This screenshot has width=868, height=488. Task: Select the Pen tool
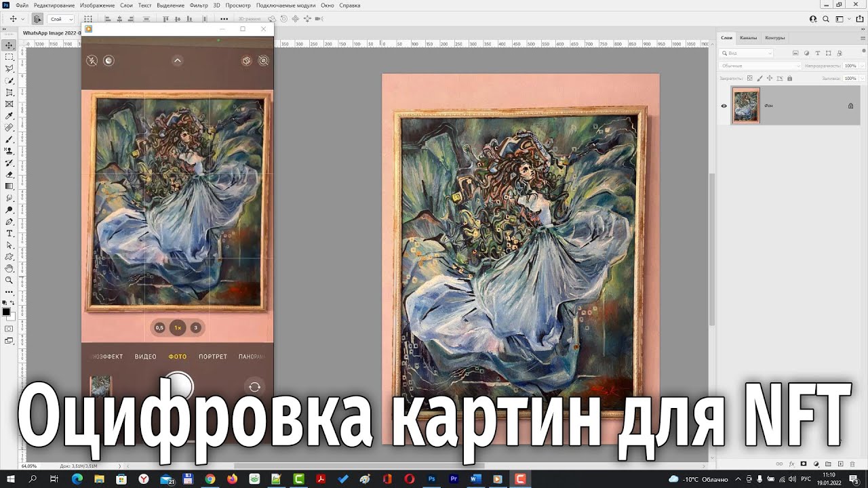[9, 222]
